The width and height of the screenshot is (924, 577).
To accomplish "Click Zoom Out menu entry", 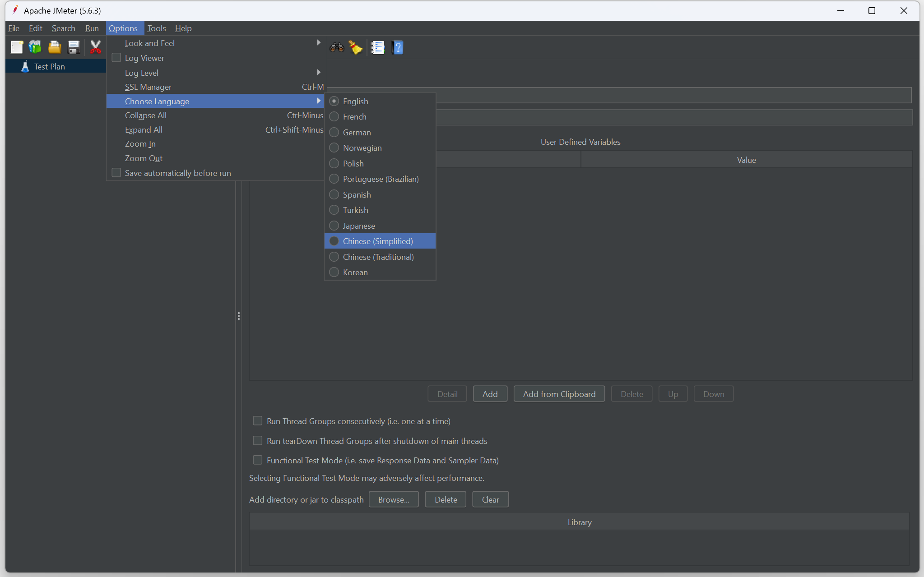I will tap(216, 158).
